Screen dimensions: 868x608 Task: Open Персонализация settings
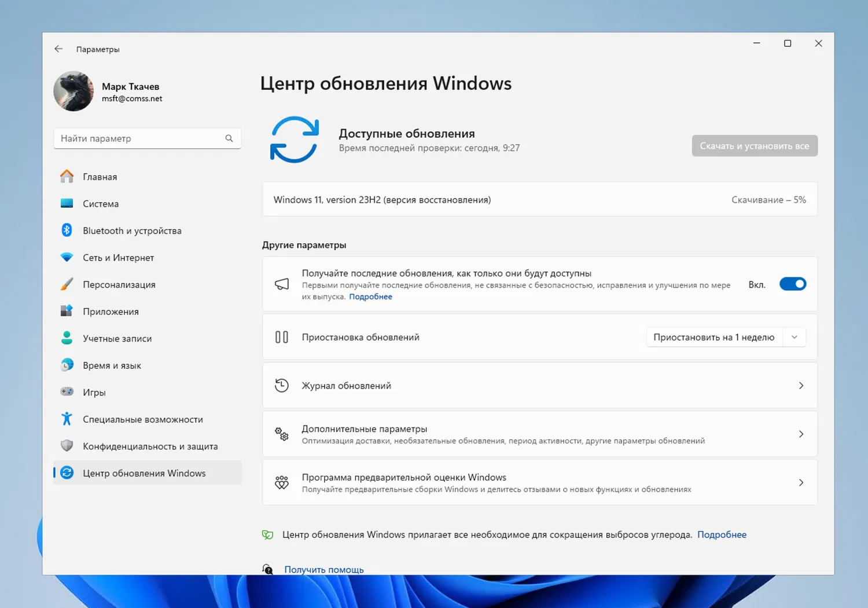[148, 284]
